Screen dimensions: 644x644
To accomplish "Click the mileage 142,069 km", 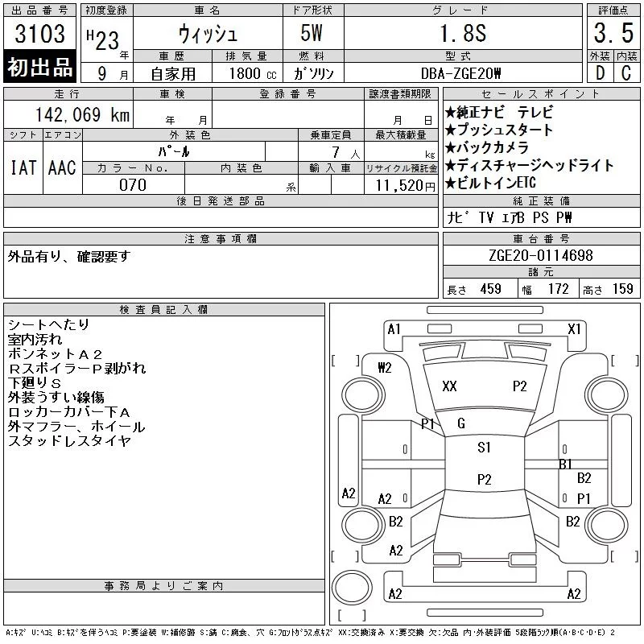I will tap(82, 115).
